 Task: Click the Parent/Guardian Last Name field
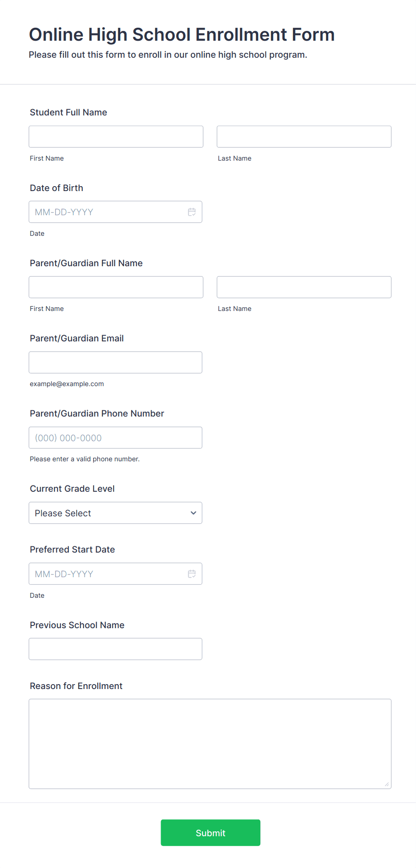pyautogui.click(x=304, y=287)
